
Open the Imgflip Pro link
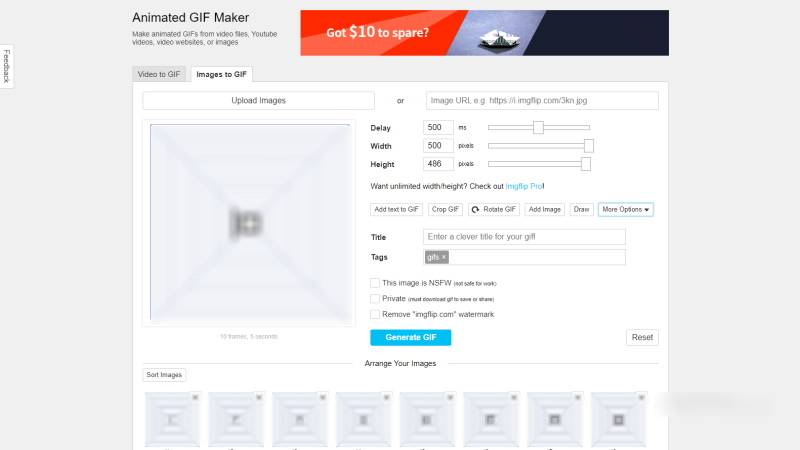[x=524, y=186]
